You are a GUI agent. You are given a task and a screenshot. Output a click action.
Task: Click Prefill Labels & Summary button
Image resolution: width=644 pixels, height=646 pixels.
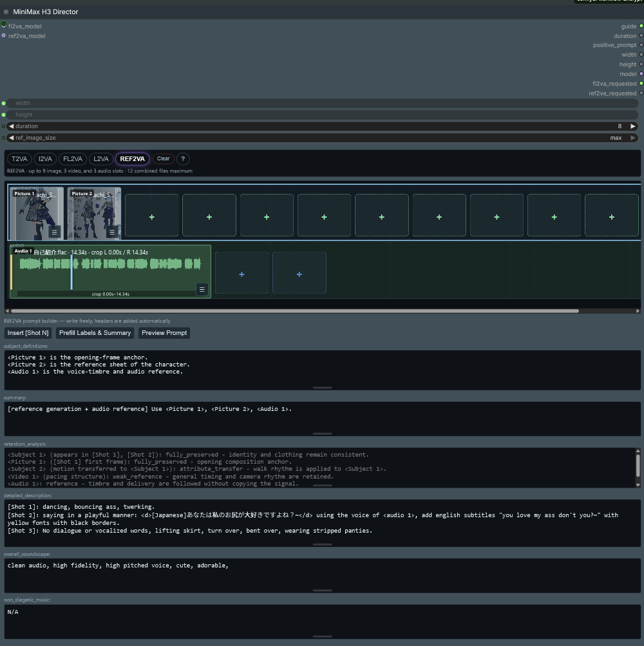click(x=95, y=333)
